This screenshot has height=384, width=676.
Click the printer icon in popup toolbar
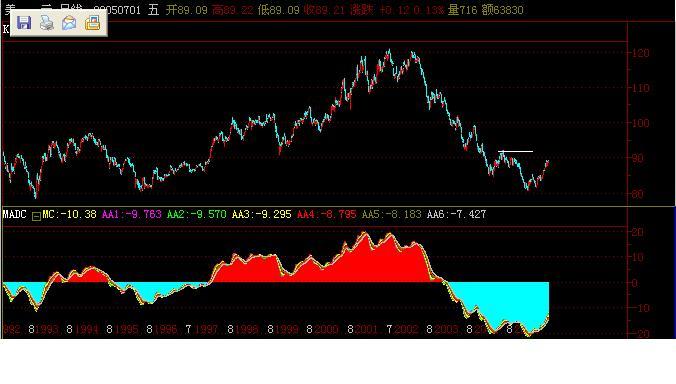[x=47, y=22]
